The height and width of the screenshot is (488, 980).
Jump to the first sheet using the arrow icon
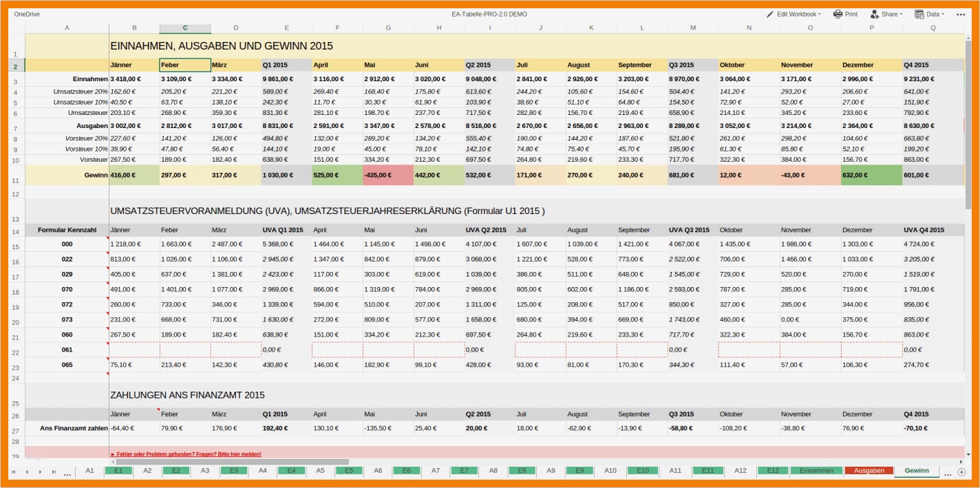click(x=14, y=471)
